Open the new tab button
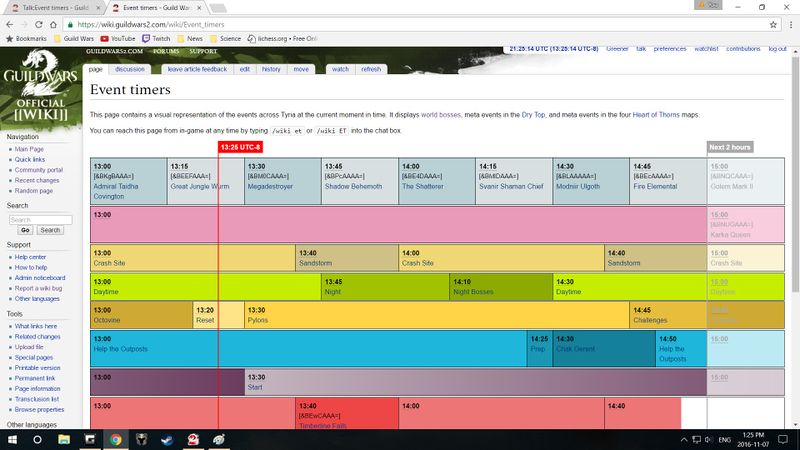 pyautogui.click(x=218, y=8)
